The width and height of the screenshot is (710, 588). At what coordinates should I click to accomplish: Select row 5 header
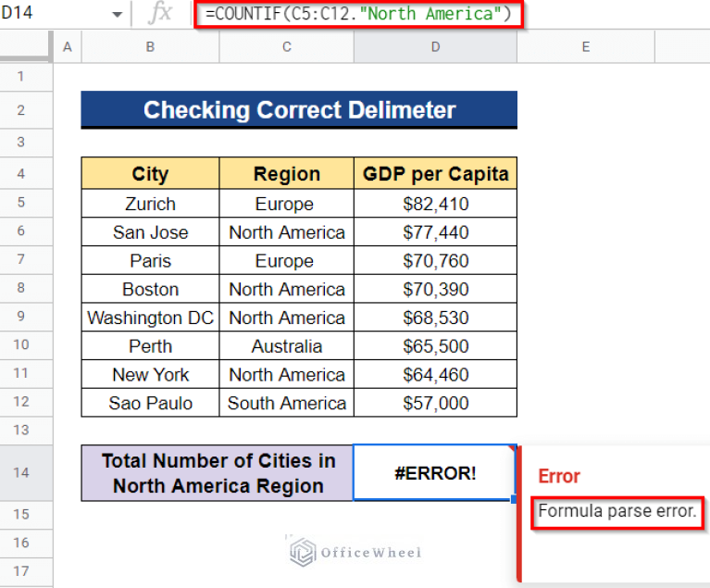(x=21, y=203)
